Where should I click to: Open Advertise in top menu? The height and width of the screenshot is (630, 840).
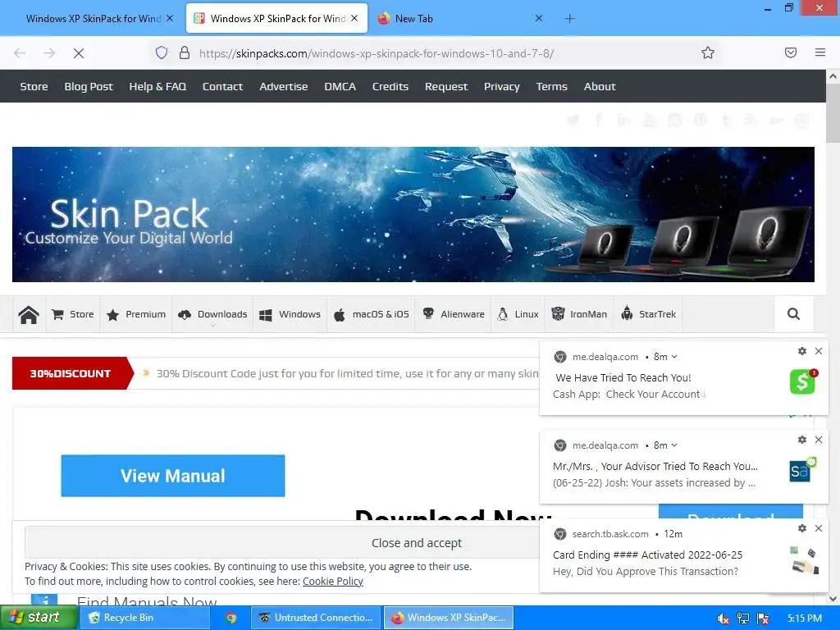pos(283,86)
